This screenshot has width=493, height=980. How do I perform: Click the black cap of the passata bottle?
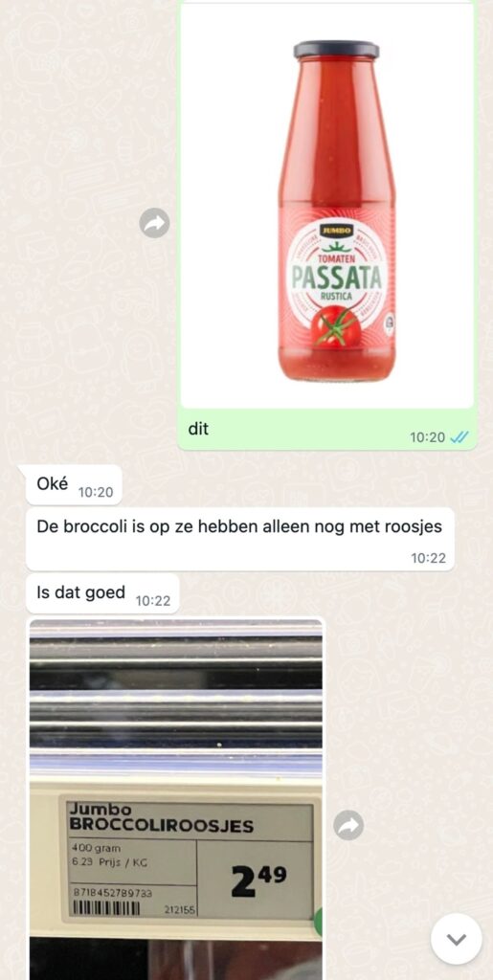(336, 50)
